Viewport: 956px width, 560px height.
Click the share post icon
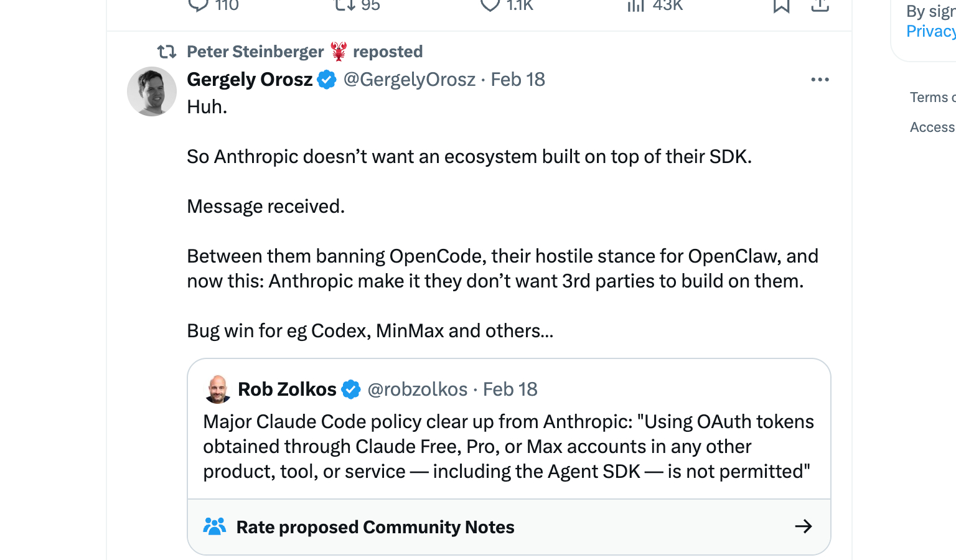click(820, 5)
